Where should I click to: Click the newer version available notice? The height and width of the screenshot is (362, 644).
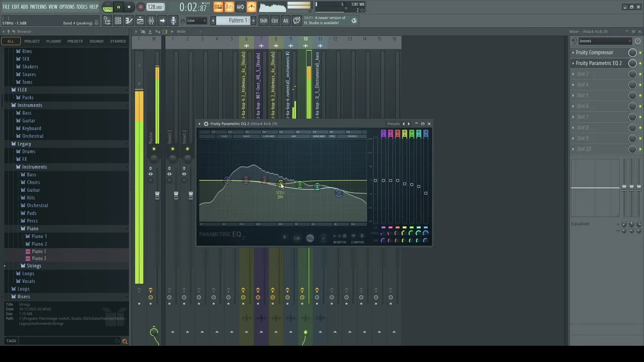[326, 20]
